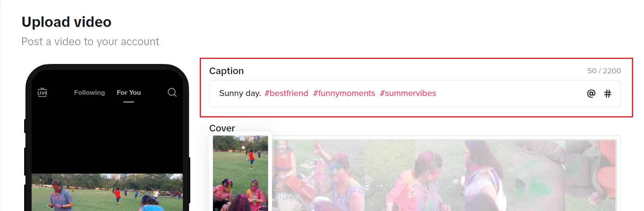Click the #funnymoments hashtag
The image size is (644, 211).
point(344,93)
